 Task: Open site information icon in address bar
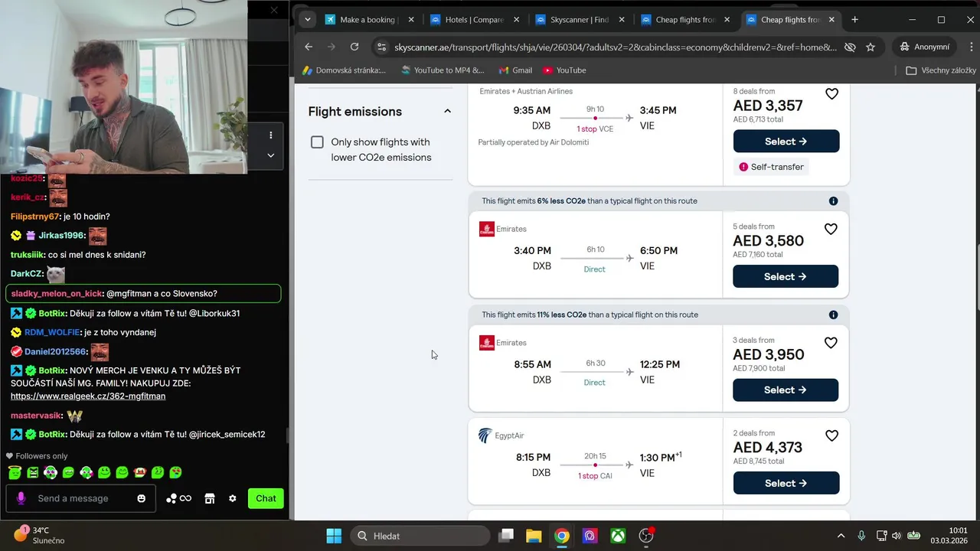(381, 47)
